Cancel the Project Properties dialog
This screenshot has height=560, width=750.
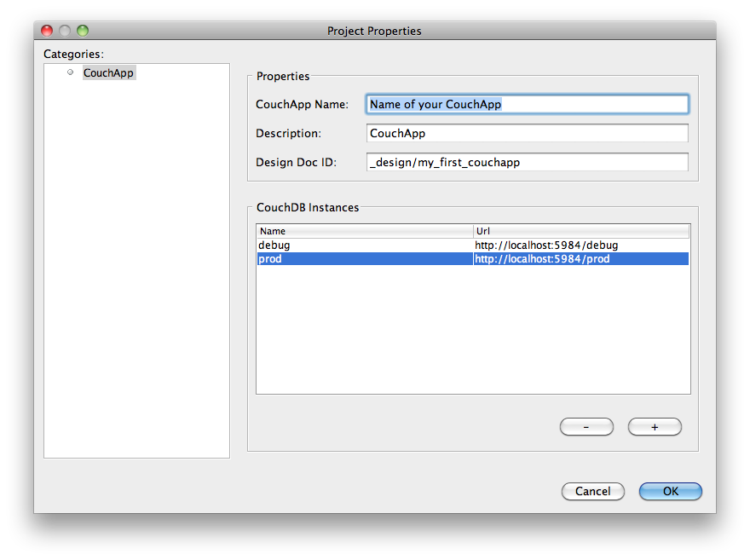tap(592, 491)
